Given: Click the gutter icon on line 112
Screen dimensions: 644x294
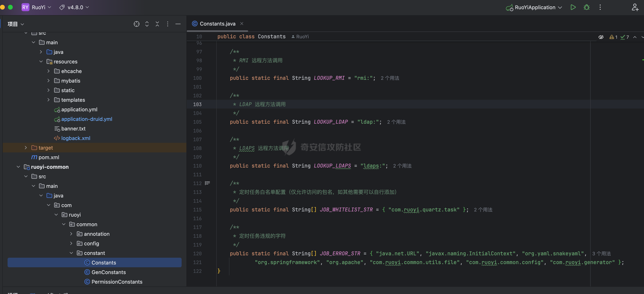Looking at the screenshot, I should click(x=207, y=183).
